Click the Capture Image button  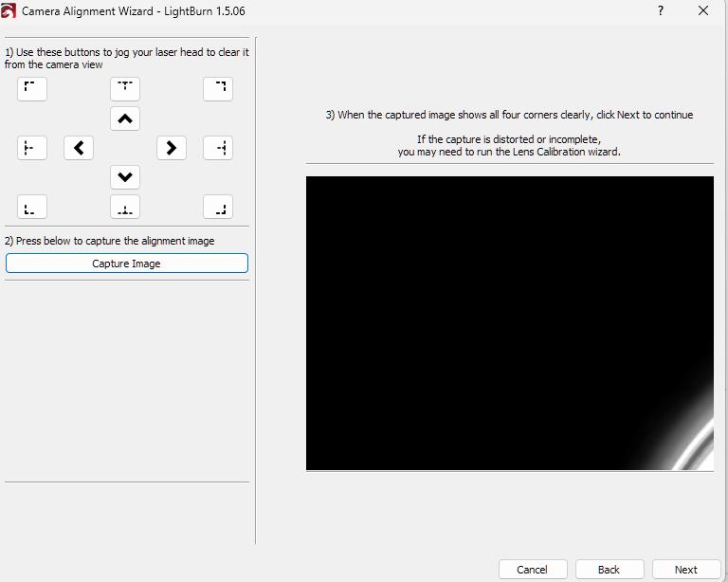(127, 264)
